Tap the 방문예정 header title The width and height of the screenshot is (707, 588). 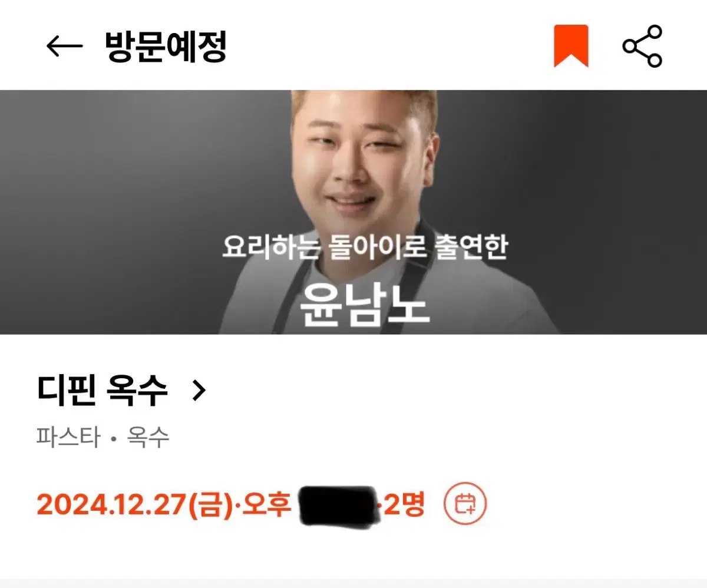tap(166, 46)
